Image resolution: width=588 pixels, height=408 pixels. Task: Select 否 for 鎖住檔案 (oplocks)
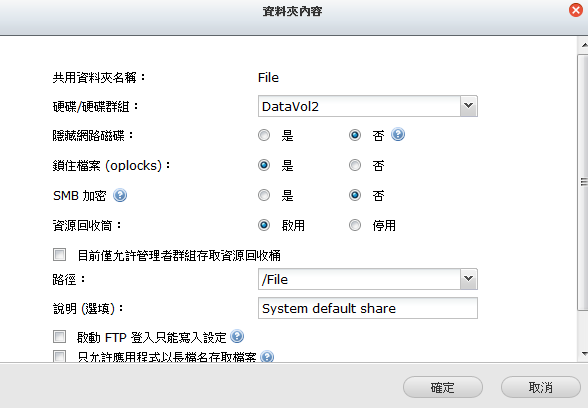click(355, 165)
